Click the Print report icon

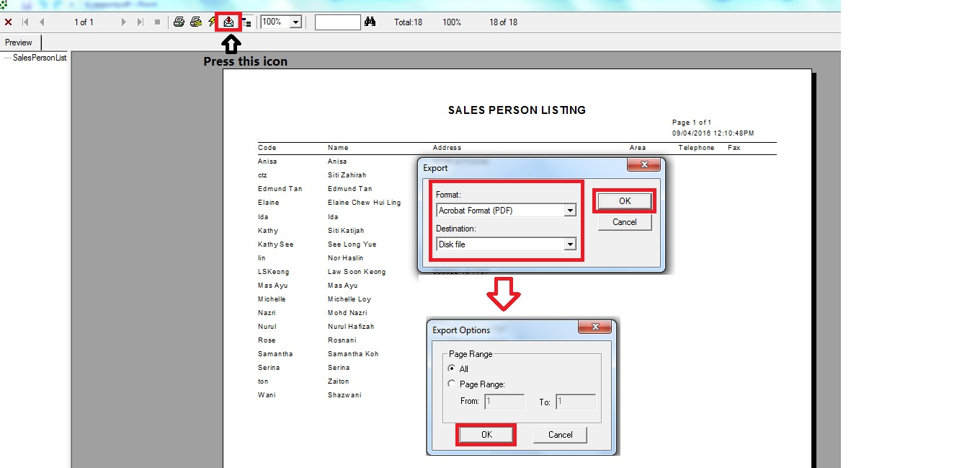pos(179,22)
